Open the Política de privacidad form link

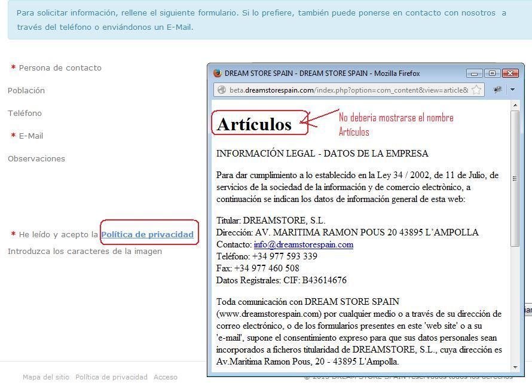[147, 234]
